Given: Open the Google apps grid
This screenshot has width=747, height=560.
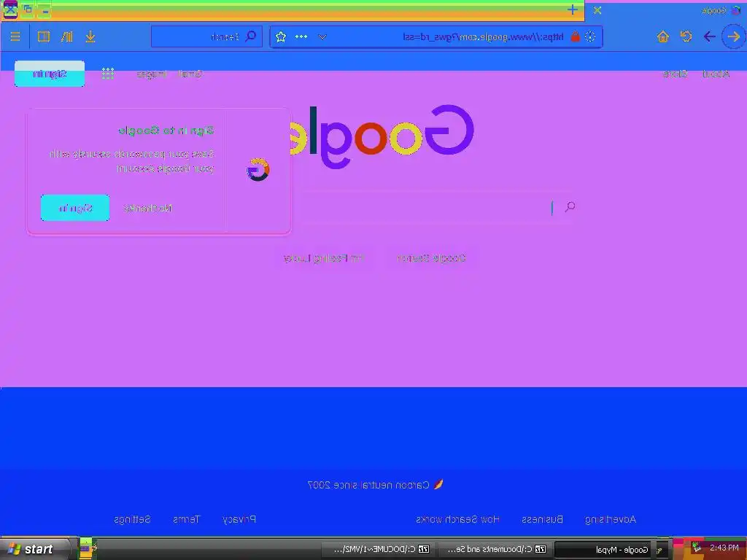Looking at the screenshot, I should click(108, 74).
